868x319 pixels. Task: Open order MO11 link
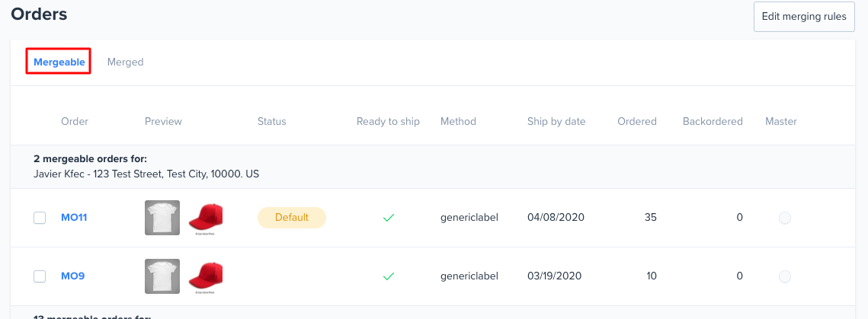coord(74,218)
